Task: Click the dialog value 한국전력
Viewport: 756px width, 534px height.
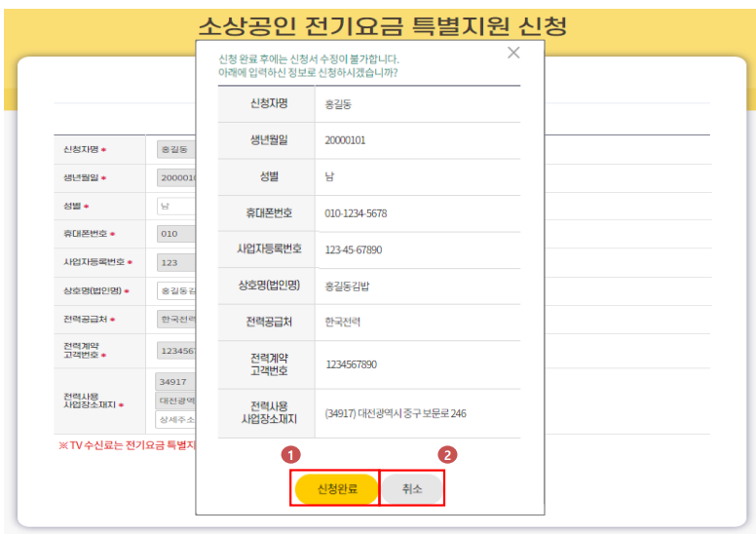Action: coord(342,322)
